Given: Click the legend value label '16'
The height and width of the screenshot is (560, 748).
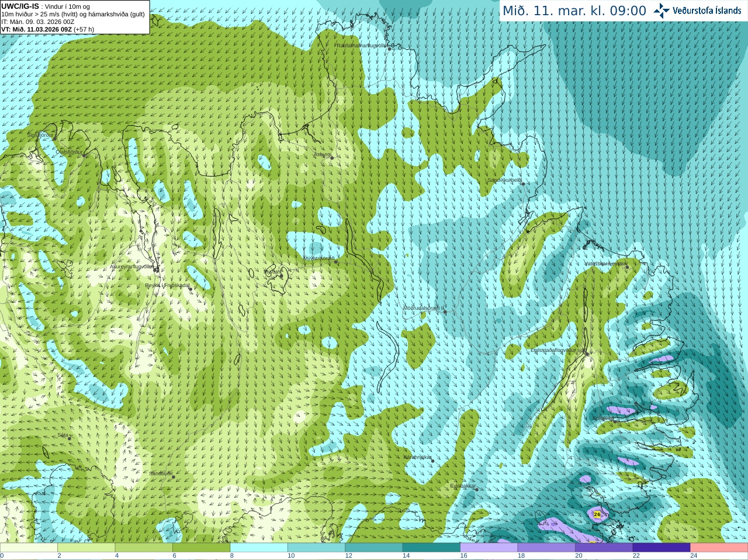Looking at the screenshot, I should 463,555.
